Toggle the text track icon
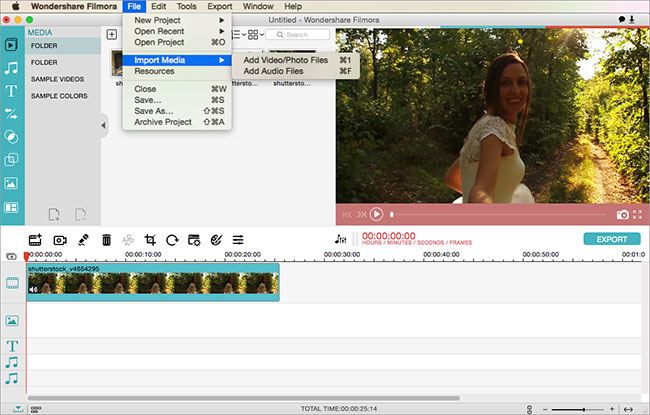This screenshot has height=415, width=650. coord(12,346)
